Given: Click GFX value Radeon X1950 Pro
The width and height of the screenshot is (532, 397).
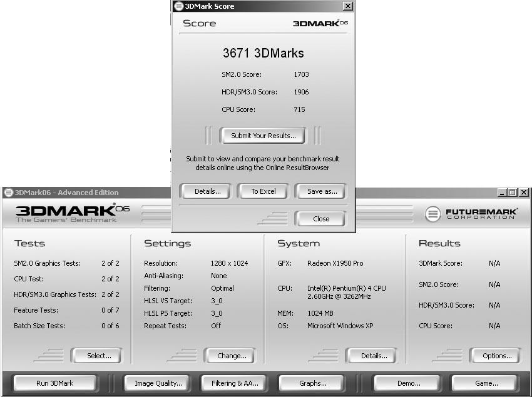Looking at the screenshot, I should point(335,263).
